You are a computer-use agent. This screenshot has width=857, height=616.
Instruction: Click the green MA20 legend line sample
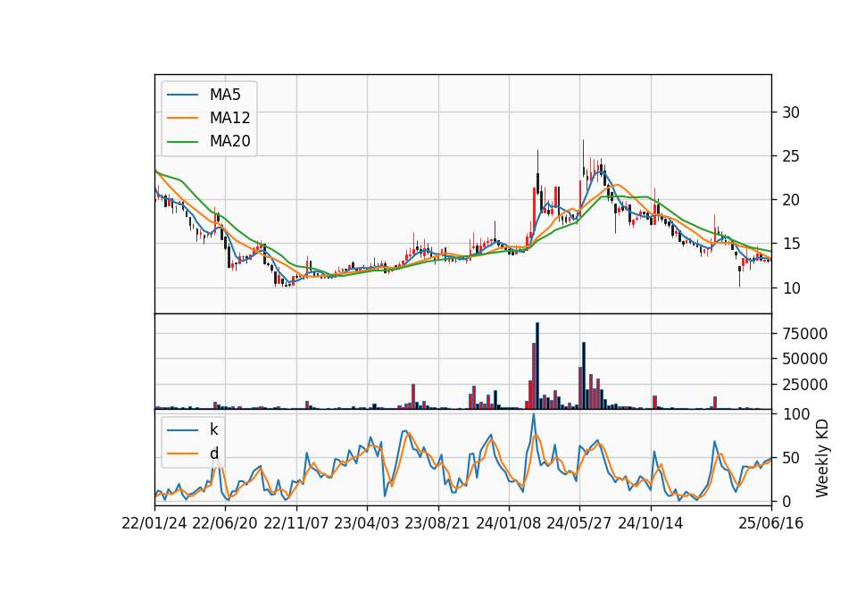point(182,142)
